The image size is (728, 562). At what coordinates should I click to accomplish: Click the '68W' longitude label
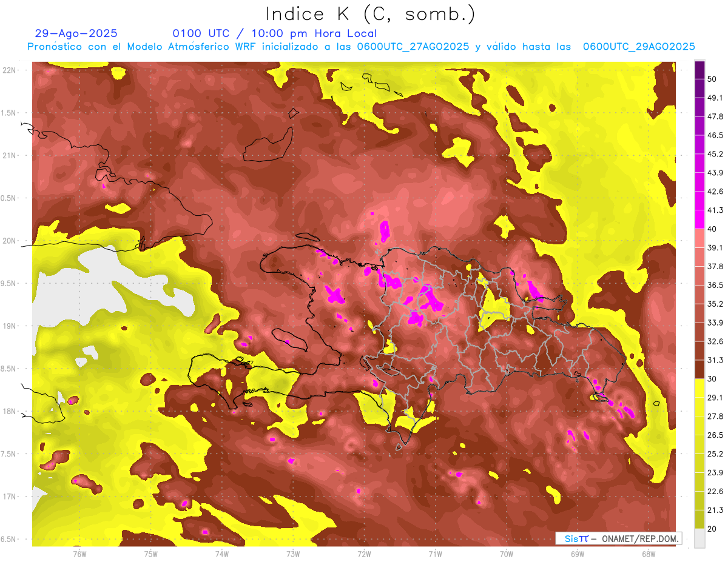click(649, 553)
